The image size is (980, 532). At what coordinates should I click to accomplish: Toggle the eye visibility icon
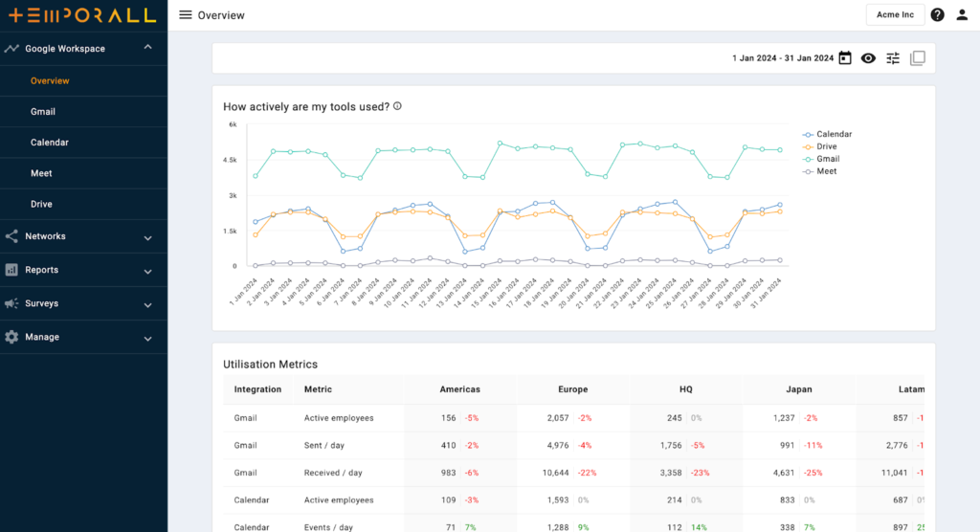pyautogui.click(x=868, y=58)
